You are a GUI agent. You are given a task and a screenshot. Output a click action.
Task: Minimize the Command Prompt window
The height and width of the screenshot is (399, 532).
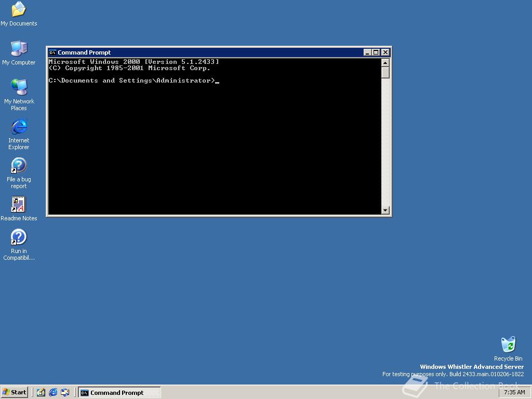click(367, 52)
